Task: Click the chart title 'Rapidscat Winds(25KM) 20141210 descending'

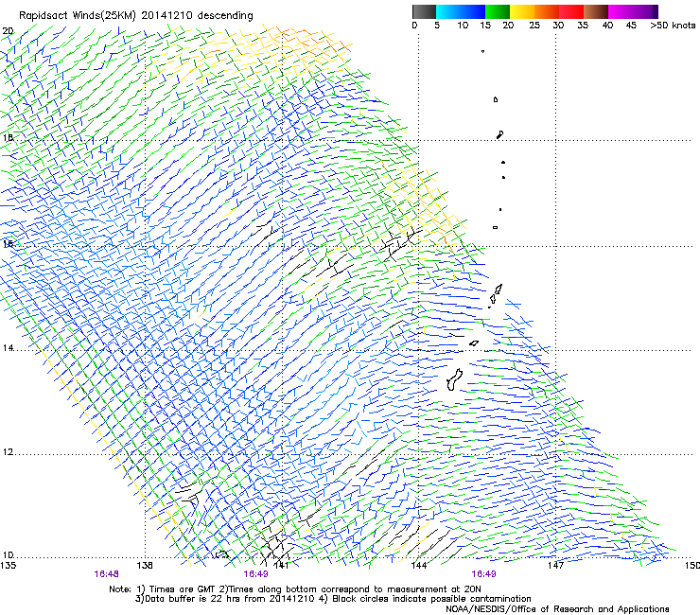Action: (x=135, y=16)
